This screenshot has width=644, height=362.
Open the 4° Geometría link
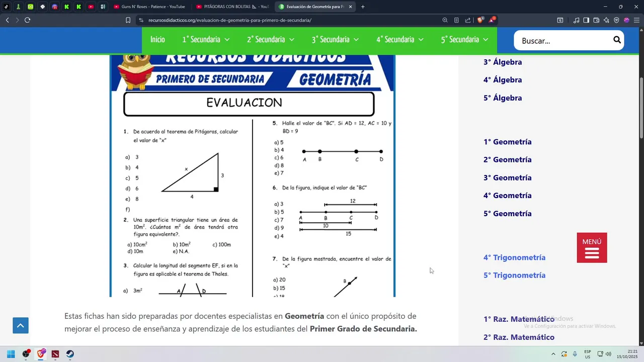coord(507,196)
